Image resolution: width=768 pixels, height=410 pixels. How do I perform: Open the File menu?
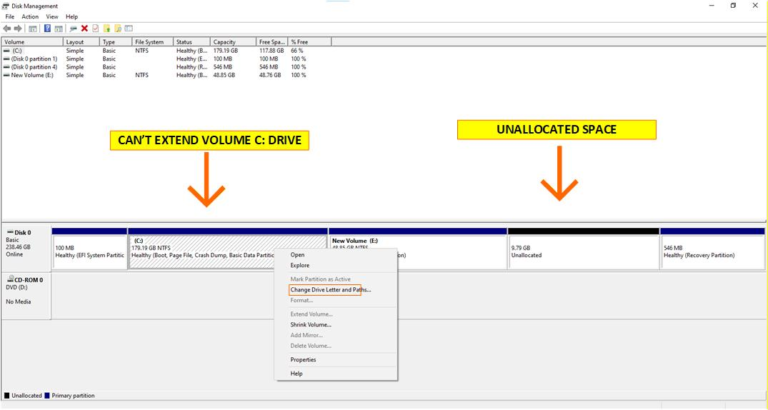10,17
